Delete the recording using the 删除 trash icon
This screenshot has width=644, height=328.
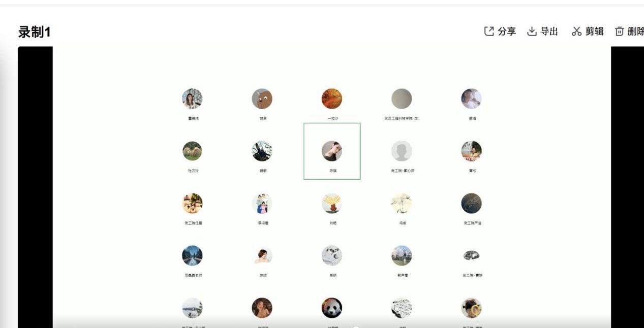[x=629, y=31]
